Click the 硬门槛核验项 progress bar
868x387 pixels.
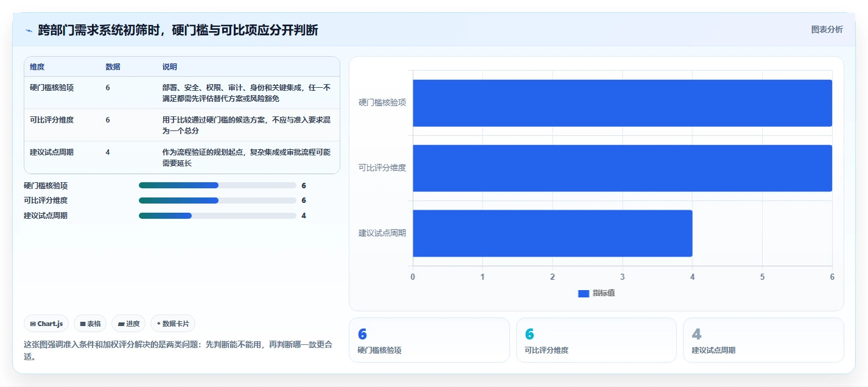(217, 185)
